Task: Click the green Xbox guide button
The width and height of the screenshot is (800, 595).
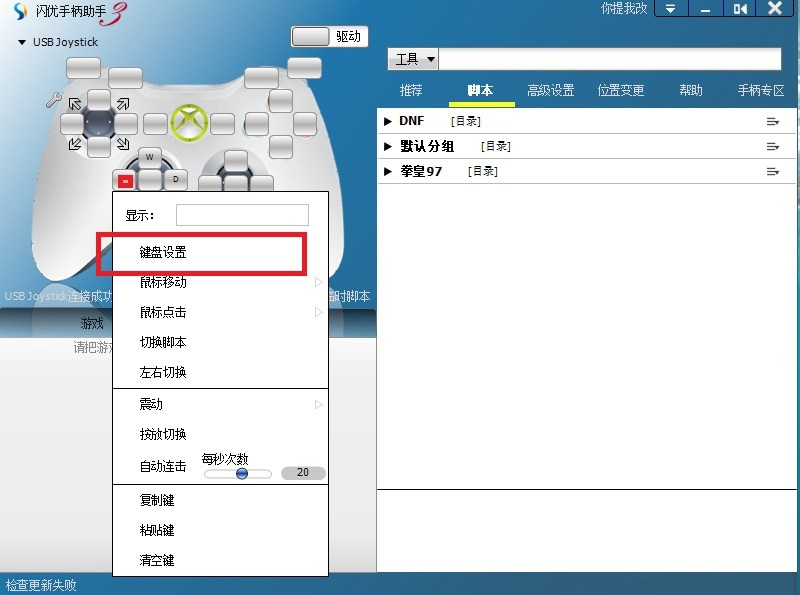Action: (x=189, y=123)
